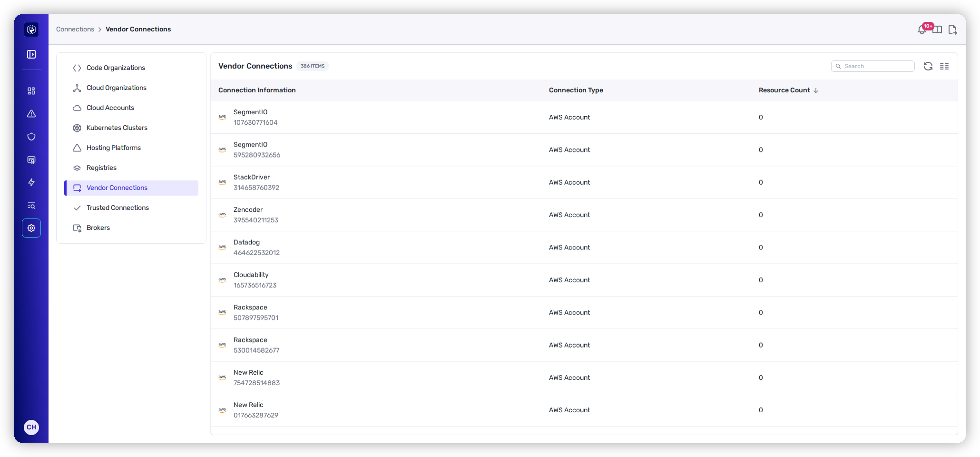Sort by Resource Count arrow
The height and width of the screenshot is (457, 980).
(816, 90)
